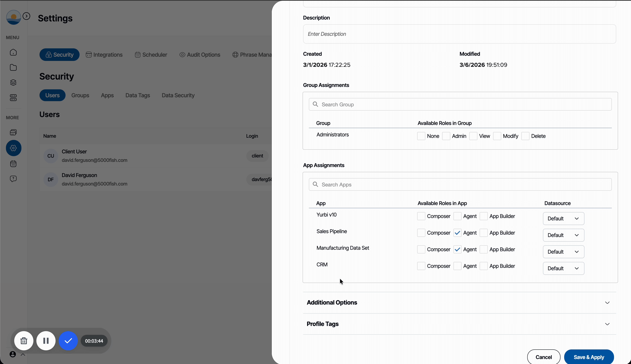Click the Cancel button
The height and width of the screenshot is (364, 631).
coord(544,357)
